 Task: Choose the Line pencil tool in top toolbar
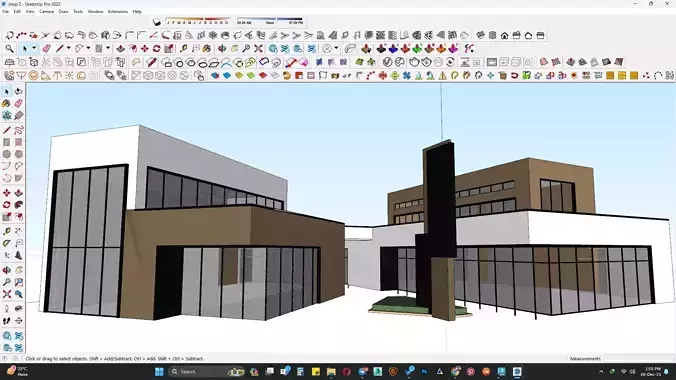(59, 49)
